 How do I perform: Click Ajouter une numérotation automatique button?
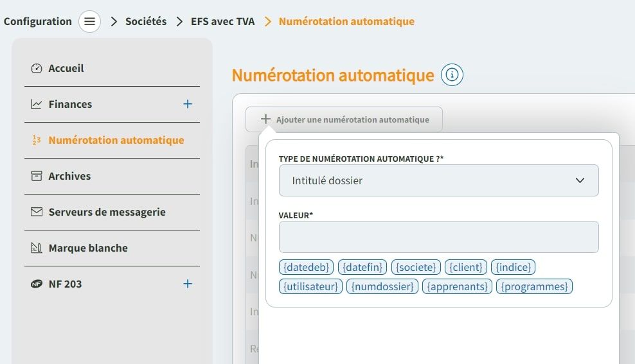pyautogui.click(x=344, y=119)
